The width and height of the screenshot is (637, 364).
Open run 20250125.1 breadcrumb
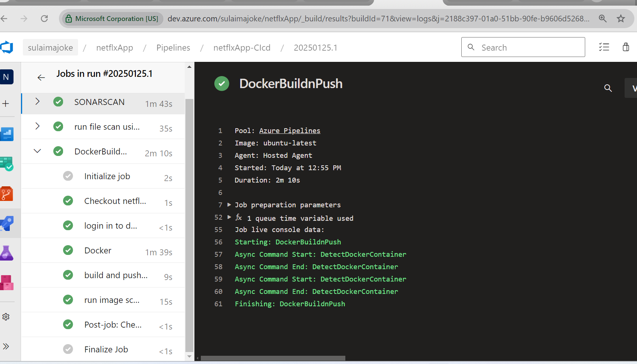click(x=315, y=48)
